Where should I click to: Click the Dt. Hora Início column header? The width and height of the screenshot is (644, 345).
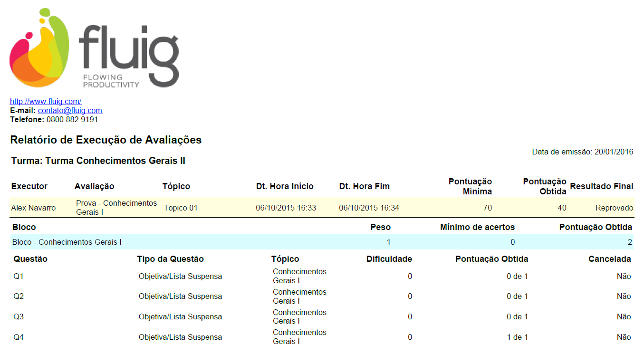(x=285, y=186)
